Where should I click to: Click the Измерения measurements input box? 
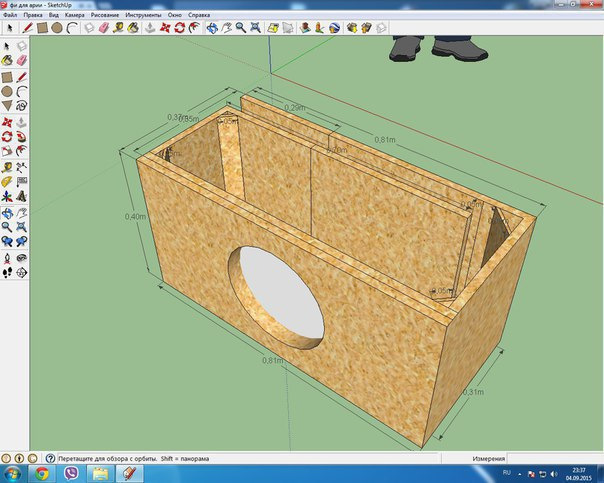coord(555,458)
